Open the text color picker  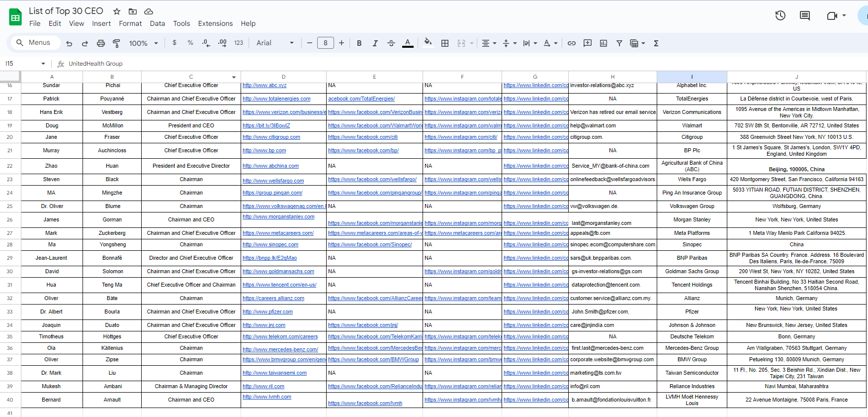point(408,43)
